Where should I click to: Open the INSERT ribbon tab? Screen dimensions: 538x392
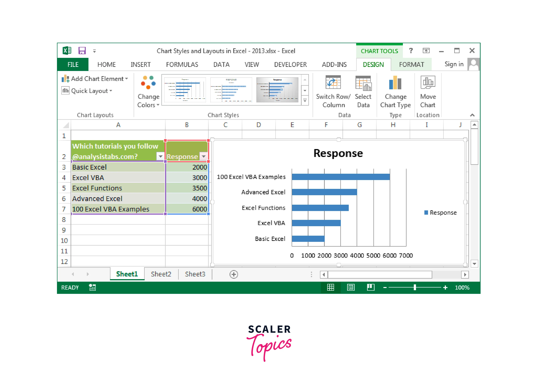(x=140, y=64)
